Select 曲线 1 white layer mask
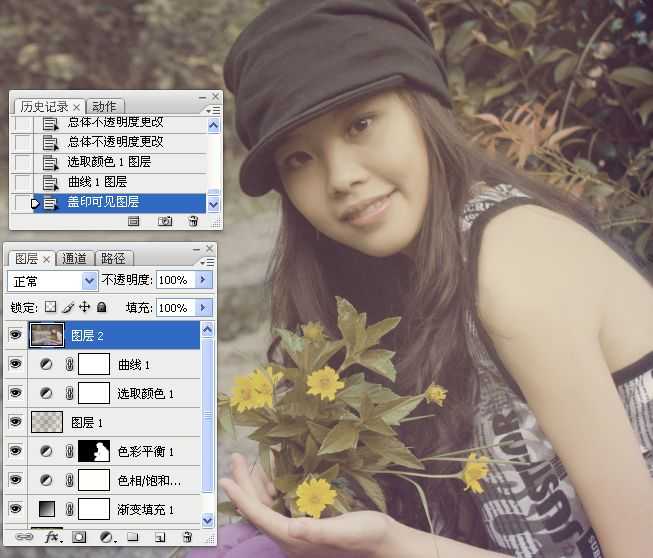This screenshot has width=653, height=558. click(x=94, y=364)
